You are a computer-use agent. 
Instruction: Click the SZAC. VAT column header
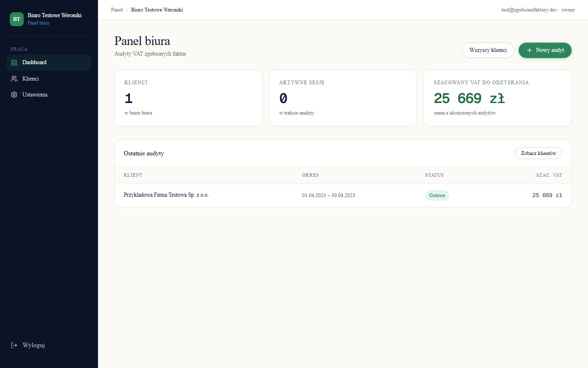coord(549,175)
